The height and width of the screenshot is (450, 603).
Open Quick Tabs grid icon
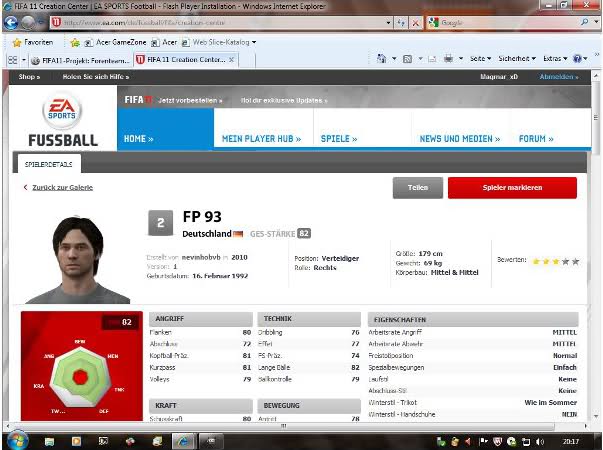point(13,60)
